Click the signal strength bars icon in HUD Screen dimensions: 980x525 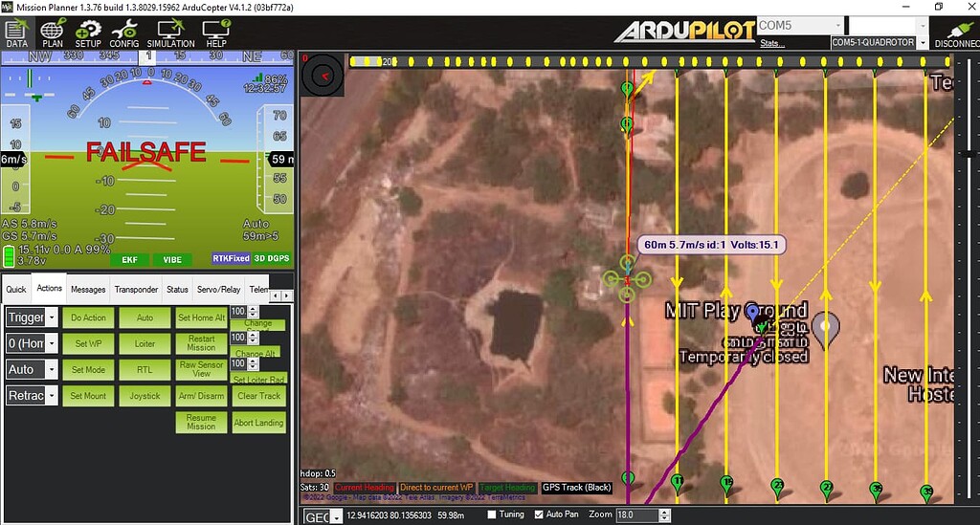(x=257, y=77)
